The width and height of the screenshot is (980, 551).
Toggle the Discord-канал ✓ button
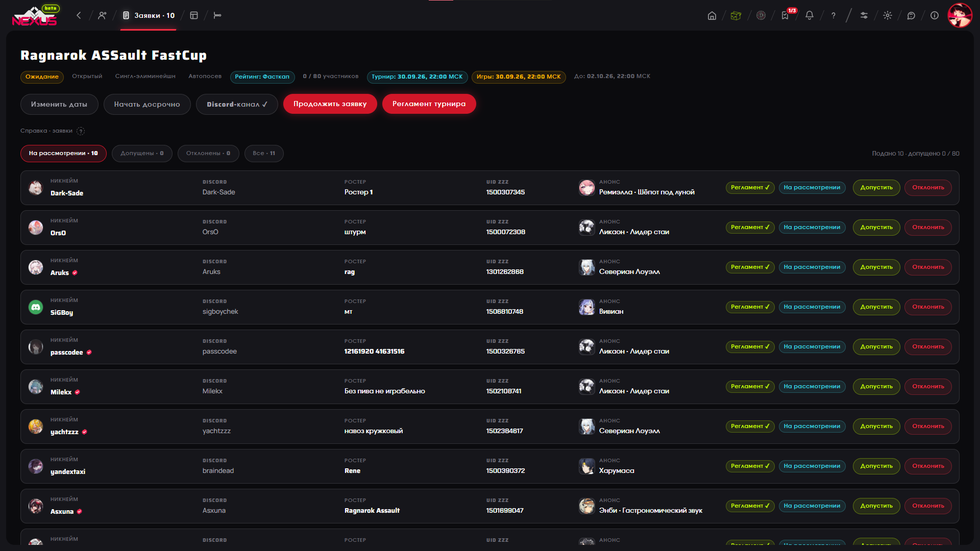[x=237, y=104]
